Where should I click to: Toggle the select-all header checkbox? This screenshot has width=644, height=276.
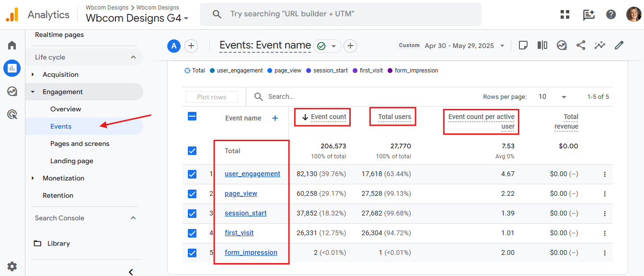192,116
